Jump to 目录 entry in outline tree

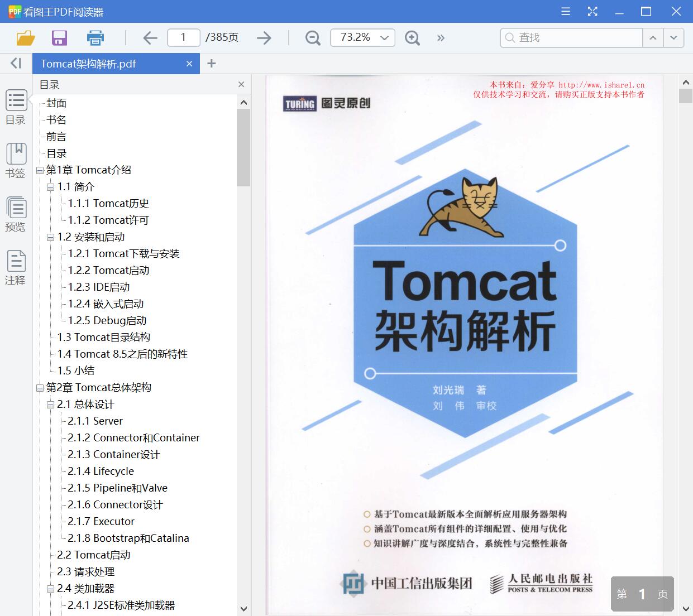[x=56, y=153]
